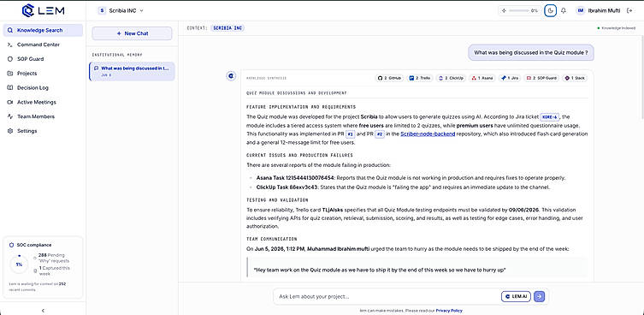Open the Privacy Policy link
Screen dimensions: 644x315
click(449, 311)
